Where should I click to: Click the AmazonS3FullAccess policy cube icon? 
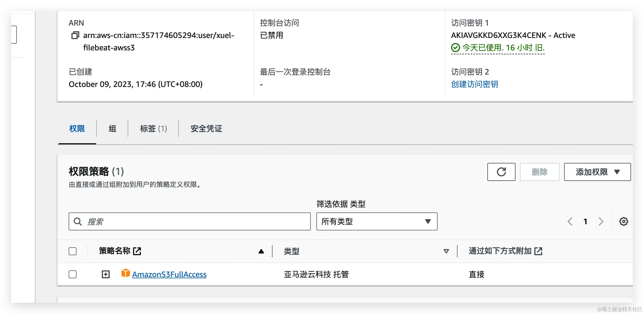pos(125,273)
